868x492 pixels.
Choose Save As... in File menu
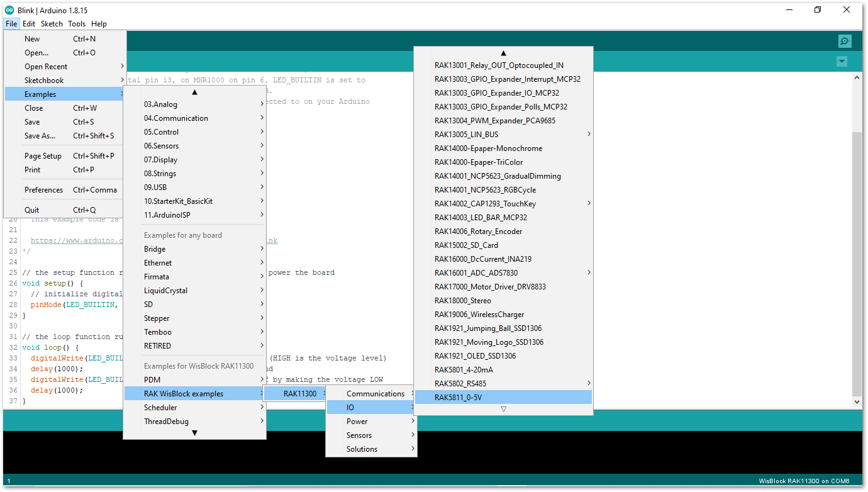click(x=65, y=136)
